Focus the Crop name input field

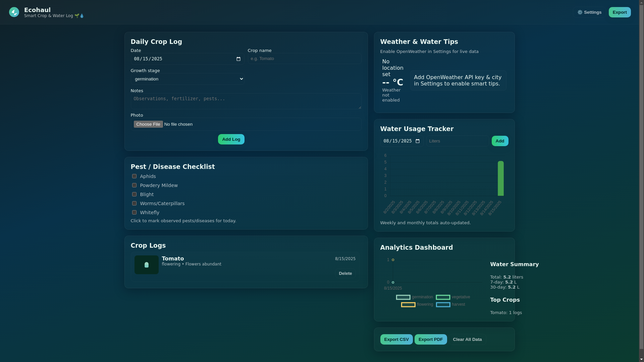305,59
